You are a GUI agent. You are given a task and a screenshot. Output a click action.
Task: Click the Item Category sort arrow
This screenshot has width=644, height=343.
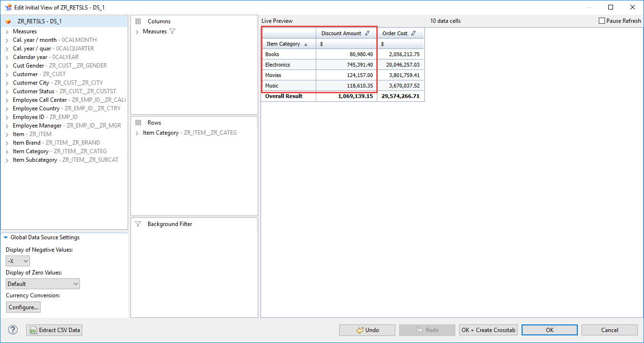point(306,44)
